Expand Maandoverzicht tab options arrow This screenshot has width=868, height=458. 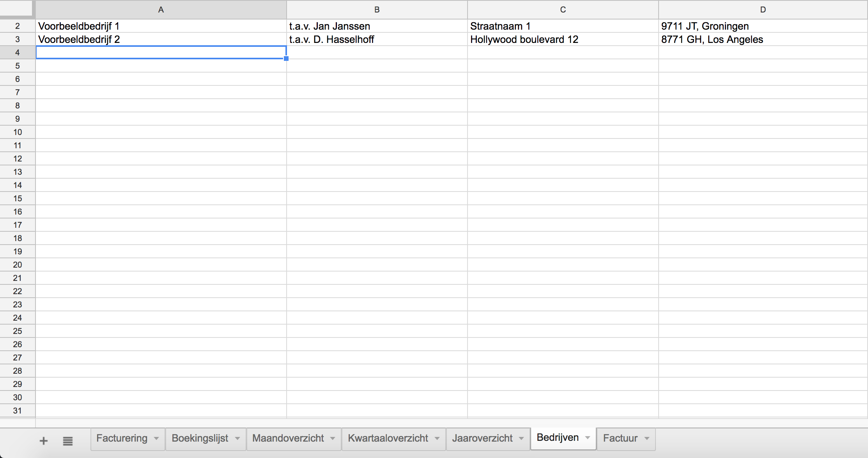pyautogui.click(x=333, y=438)
